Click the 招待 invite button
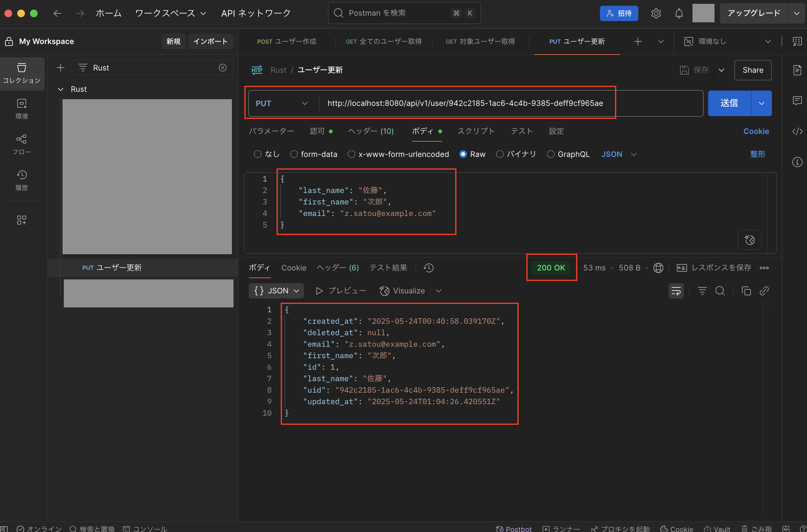807x532 pixels. click(619, 13)
